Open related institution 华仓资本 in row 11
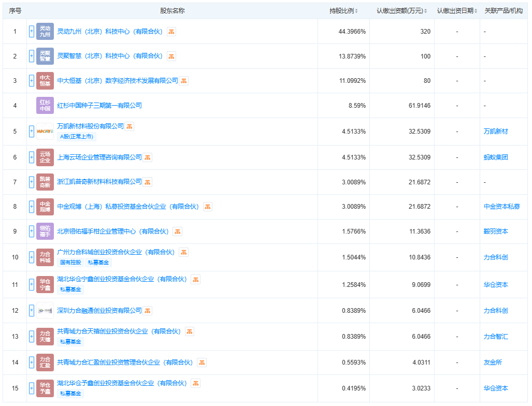This screenshot has width=532, height=406. (496, 285)
